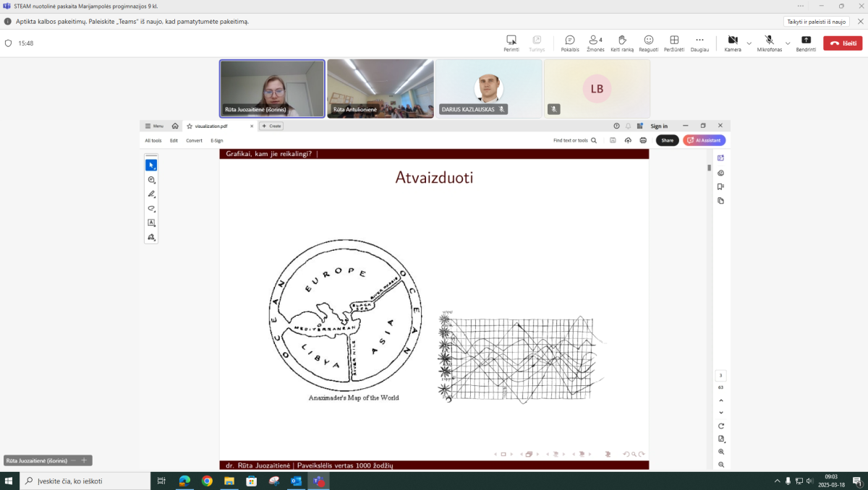Leave the meeting with Išeiti
The image size is (868, 490).
pyautogui.click(x=843, y=43)
